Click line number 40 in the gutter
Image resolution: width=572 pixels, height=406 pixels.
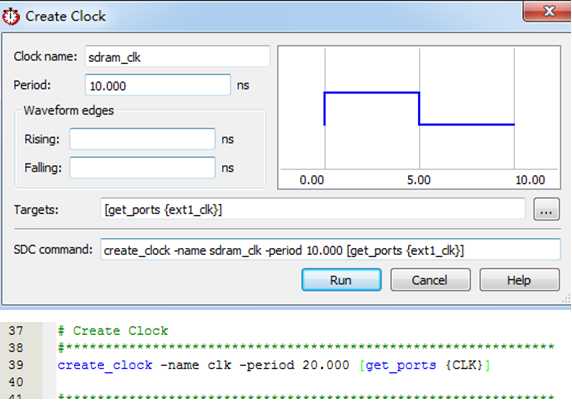tap(16, 382)
